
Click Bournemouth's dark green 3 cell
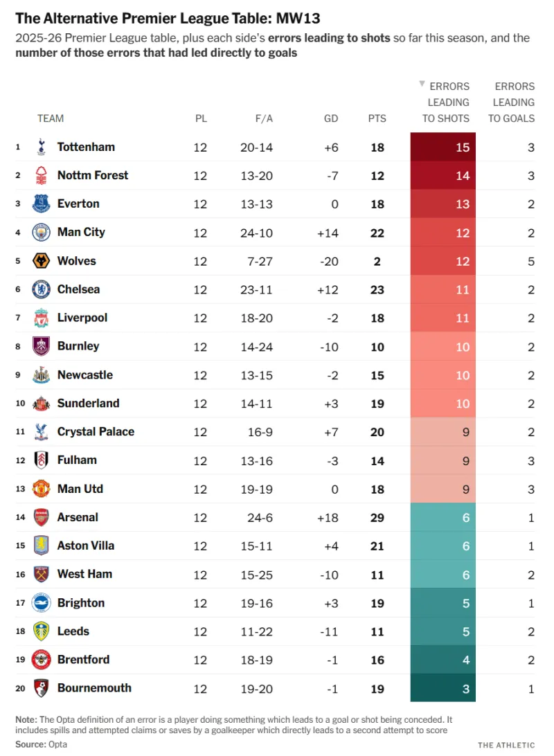click(x=443, y=688)
